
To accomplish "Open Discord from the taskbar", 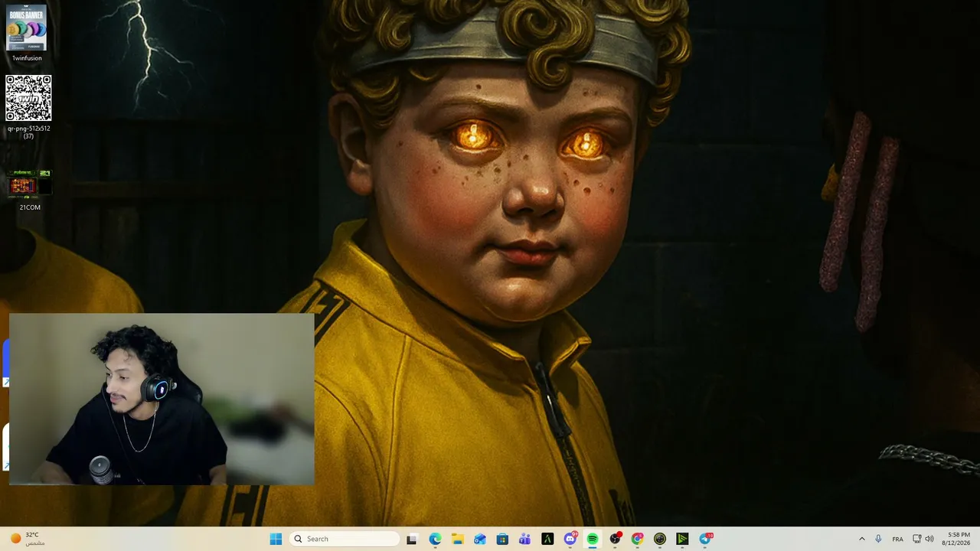I will pos(570,539).
